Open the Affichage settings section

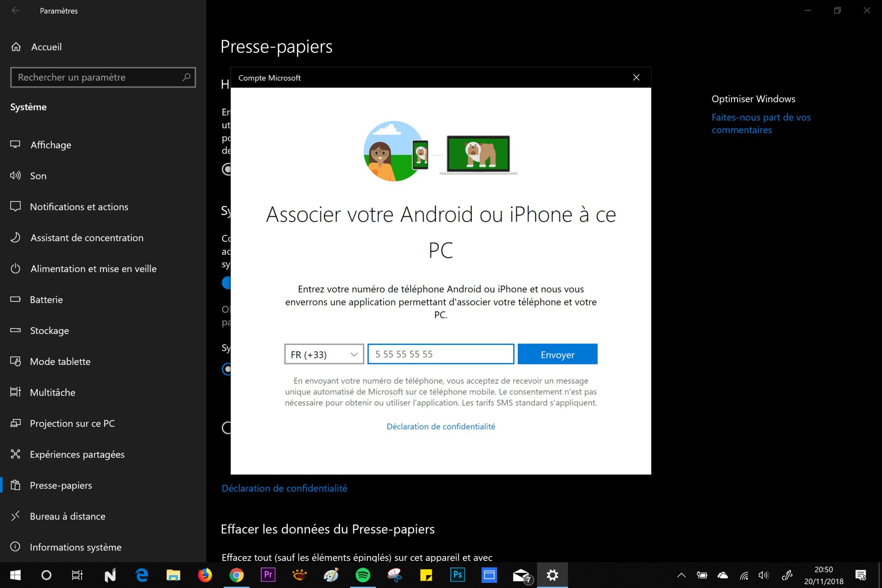coord(51,145)
